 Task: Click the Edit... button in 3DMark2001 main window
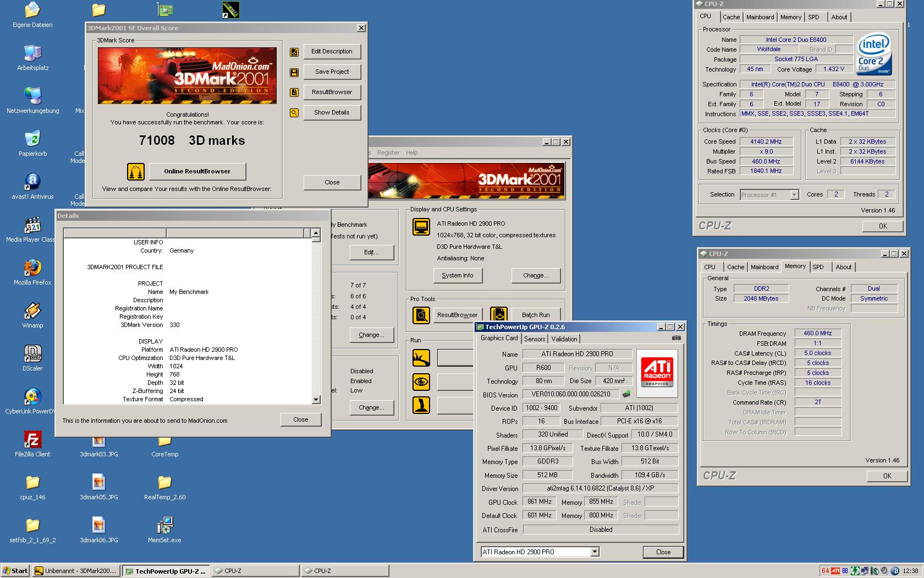pyautogui.click(x=371, y=253)
